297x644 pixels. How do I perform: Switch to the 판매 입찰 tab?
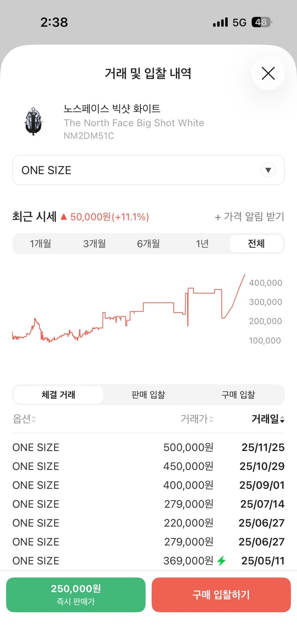click(148, 395)
